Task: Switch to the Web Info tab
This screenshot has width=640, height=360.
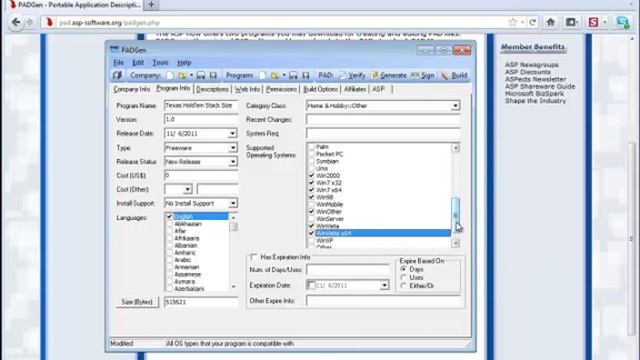Action: [x=247, y=89]
